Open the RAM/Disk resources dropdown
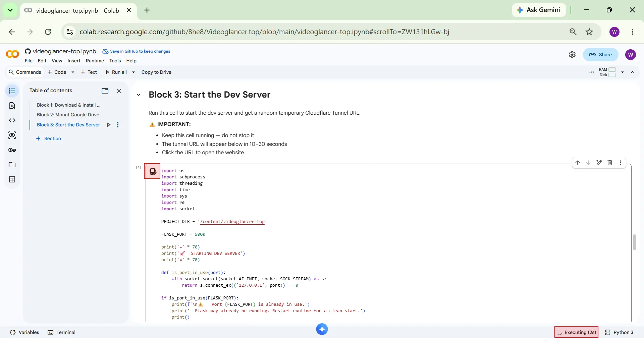 click(623, 72)
